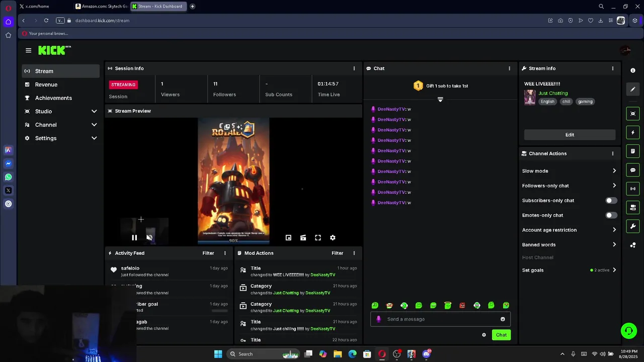Make the stream preview fullscreen
The height and width of the screenshot is (362, 644).
[318, 238]
